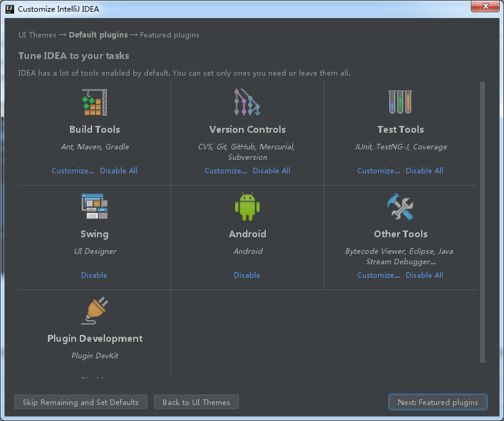Viewport: 504px width, 421px height.
Task: Click the Build Tools heading
Action: point(95,130)
